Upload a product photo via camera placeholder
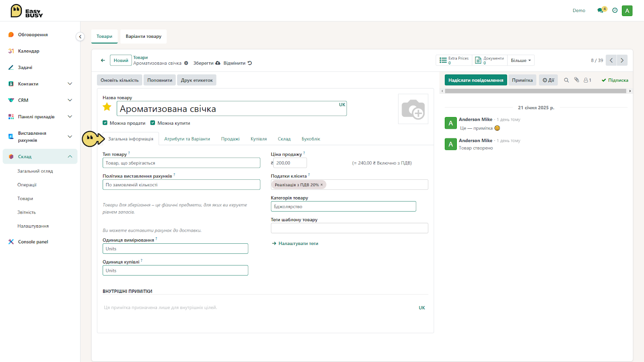The width and height of the screenshot is (644, 362). (413, 109)
